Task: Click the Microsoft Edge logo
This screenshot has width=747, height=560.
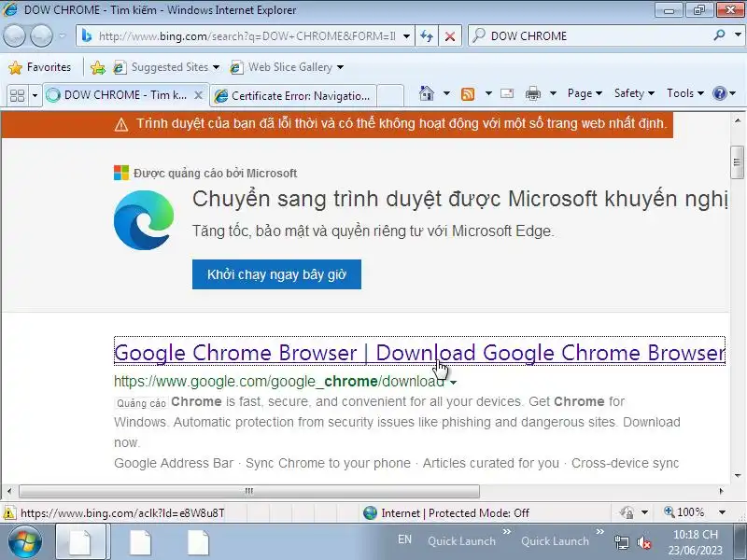Action: coord(144,220)
